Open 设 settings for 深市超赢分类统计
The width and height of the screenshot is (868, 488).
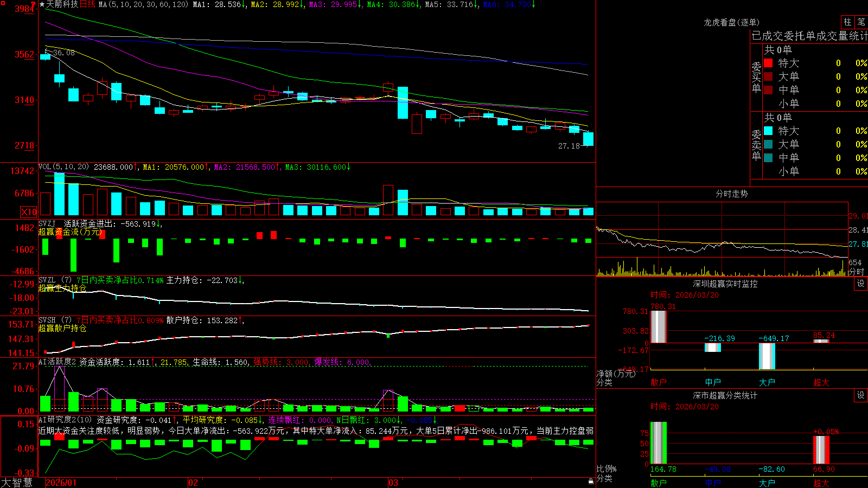860,395
